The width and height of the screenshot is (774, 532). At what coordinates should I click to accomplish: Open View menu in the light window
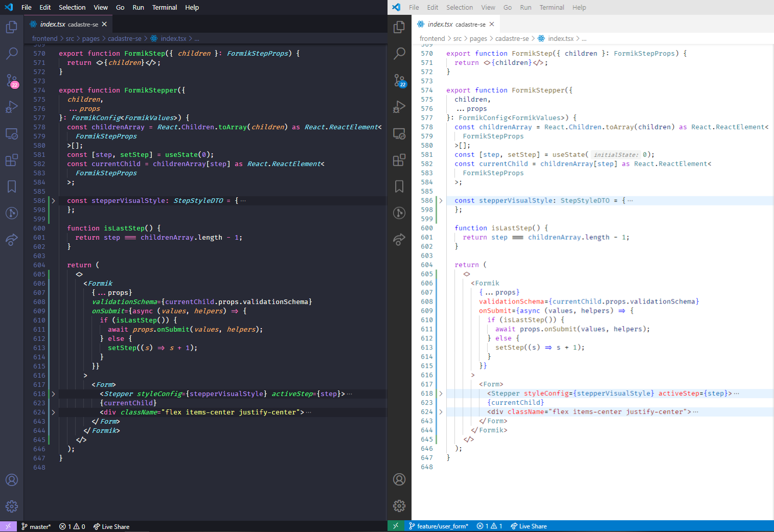point(488,8)
